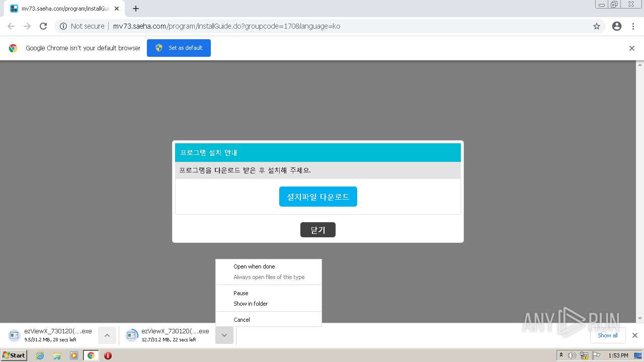Click the address bar URL
This screenshot has height=362, width=644.
pos(226,26)
